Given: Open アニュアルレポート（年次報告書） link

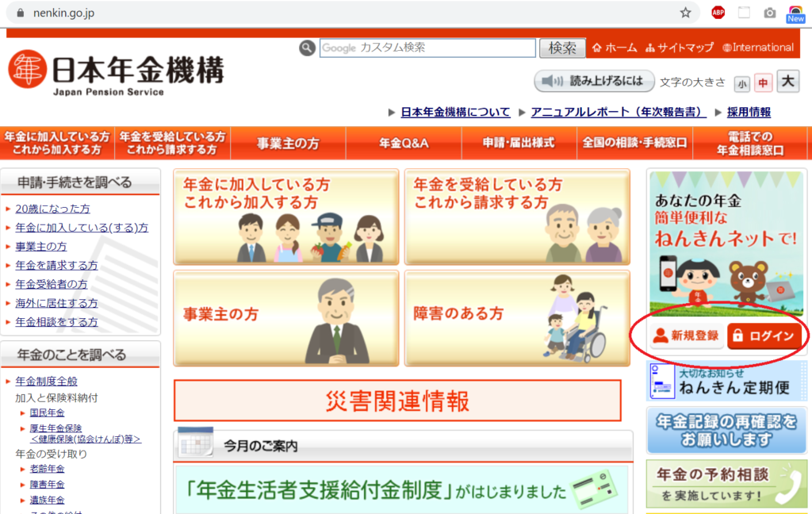Looking at the screenshot, I should coord(618,112).
